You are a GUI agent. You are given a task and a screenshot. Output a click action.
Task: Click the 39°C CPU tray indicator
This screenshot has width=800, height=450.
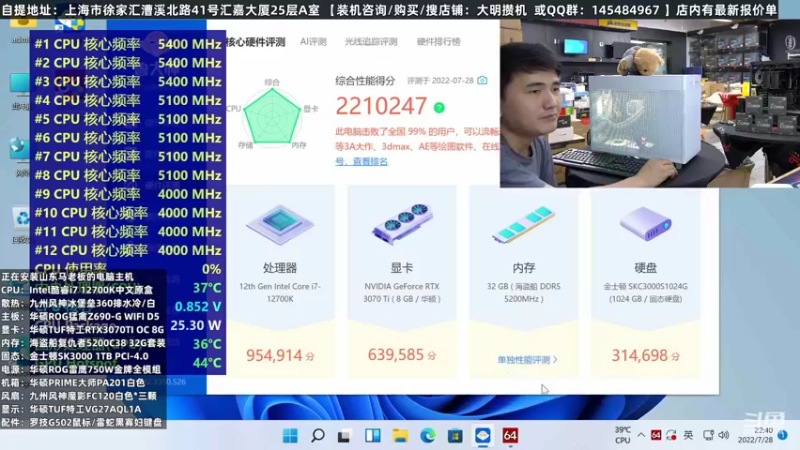point(622,435)
